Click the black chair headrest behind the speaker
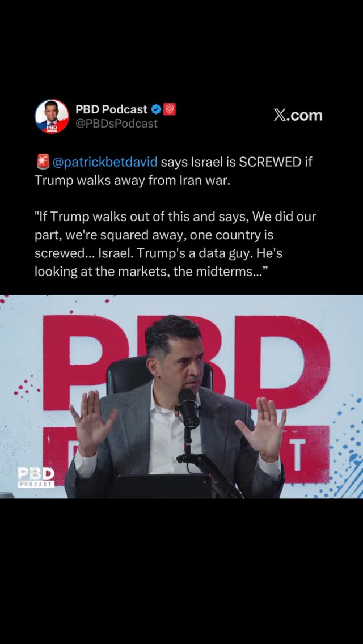363x644 pixels. (x=129, y=374)
